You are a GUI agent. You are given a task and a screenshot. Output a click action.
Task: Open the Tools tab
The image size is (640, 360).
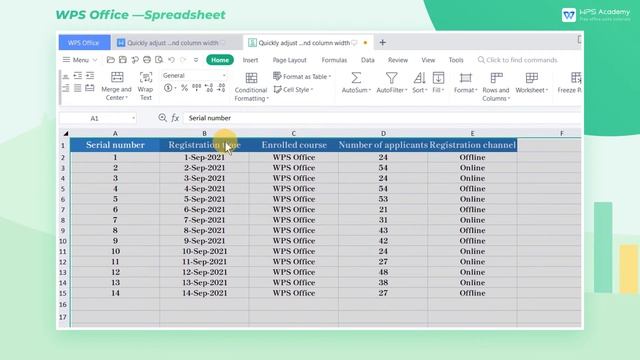pos(456,60)
